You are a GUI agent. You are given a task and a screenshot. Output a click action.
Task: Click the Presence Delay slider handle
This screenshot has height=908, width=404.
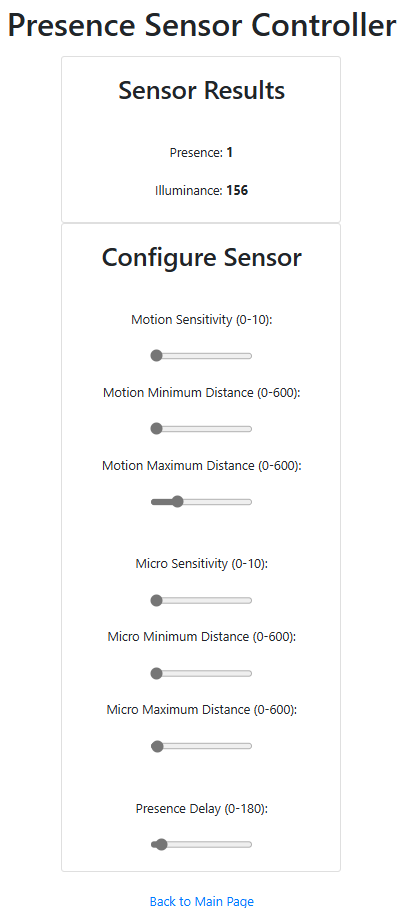click(x=161, y=845)
